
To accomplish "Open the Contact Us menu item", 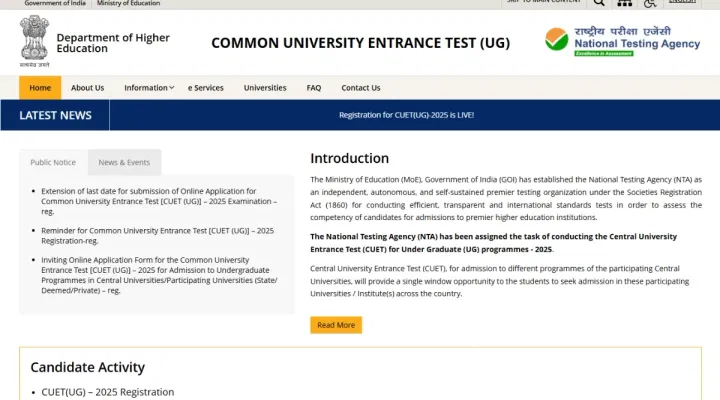I will (360, 88).
